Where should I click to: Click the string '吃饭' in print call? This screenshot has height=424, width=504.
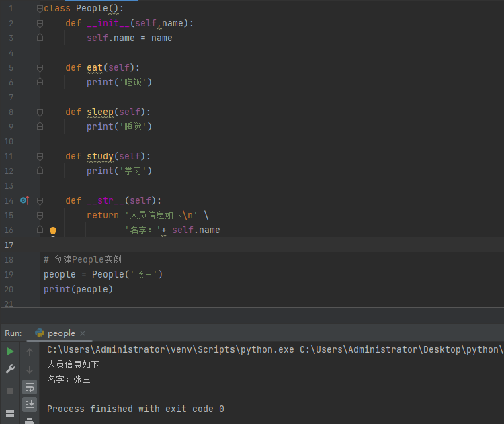133,82
